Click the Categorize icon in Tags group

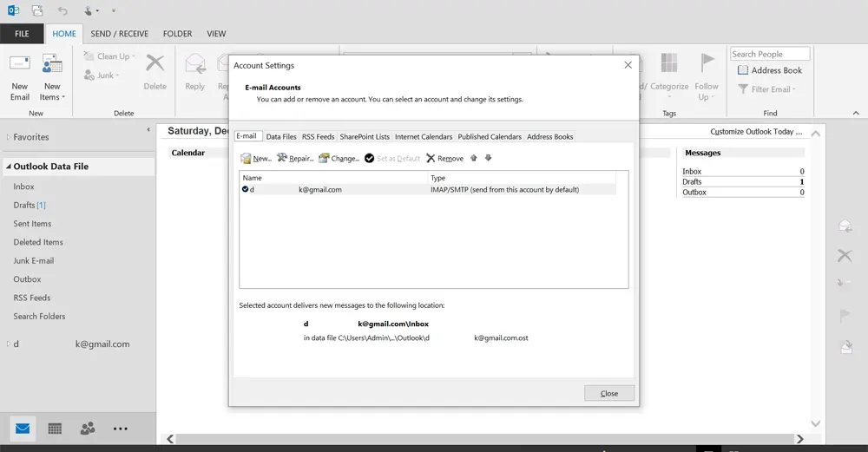tap(669, 75)
